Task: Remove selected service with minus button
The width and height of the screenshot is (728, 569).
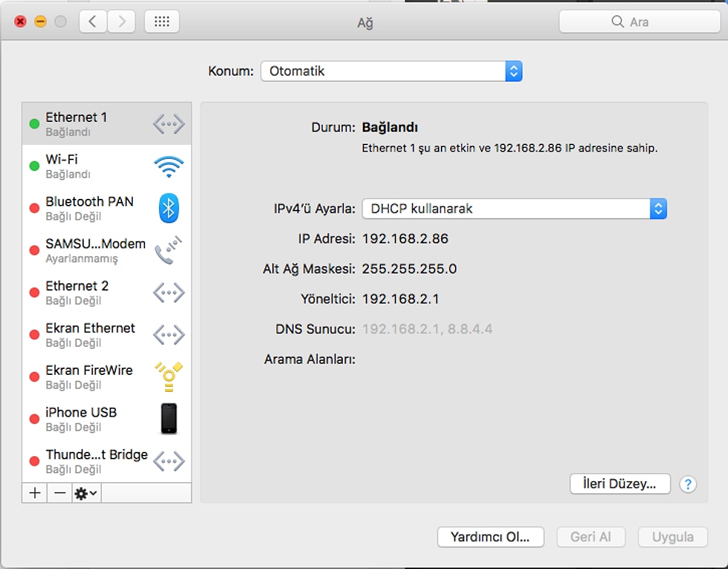Action: [59, 493]
